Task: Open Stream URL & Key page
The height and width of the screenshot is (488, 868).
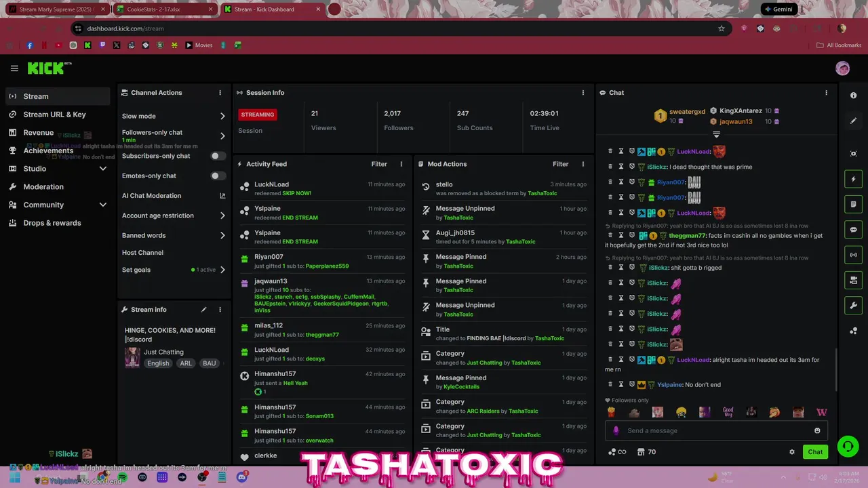Action: click(58, 115)
